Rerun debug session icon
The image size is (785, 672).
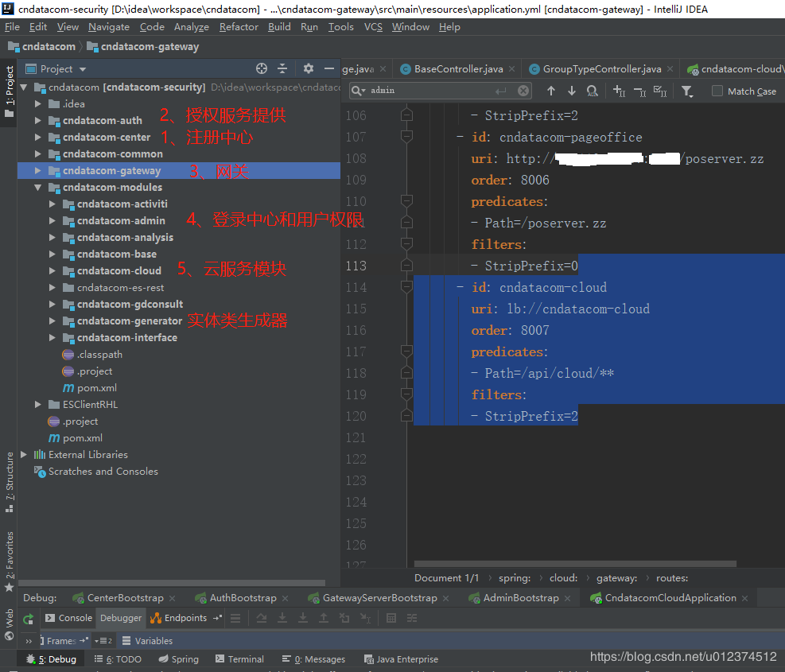pos(28,619)
